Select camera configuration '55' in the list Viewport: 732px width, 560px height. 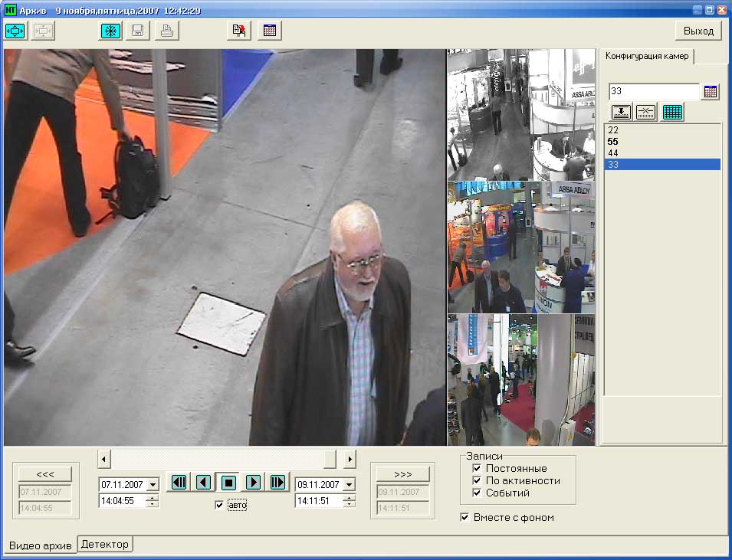(x=613, y=142)
